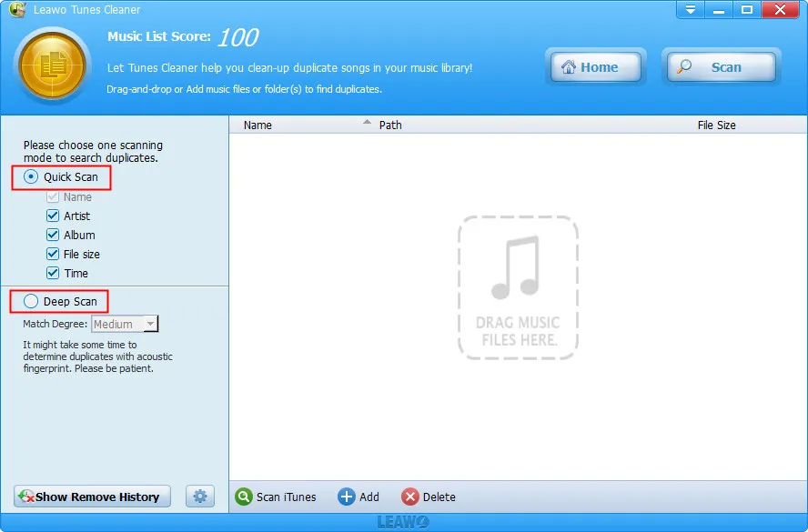Sort list by Name column header
The width and height of the screenshot is (808, 532).
coord(258,125)
